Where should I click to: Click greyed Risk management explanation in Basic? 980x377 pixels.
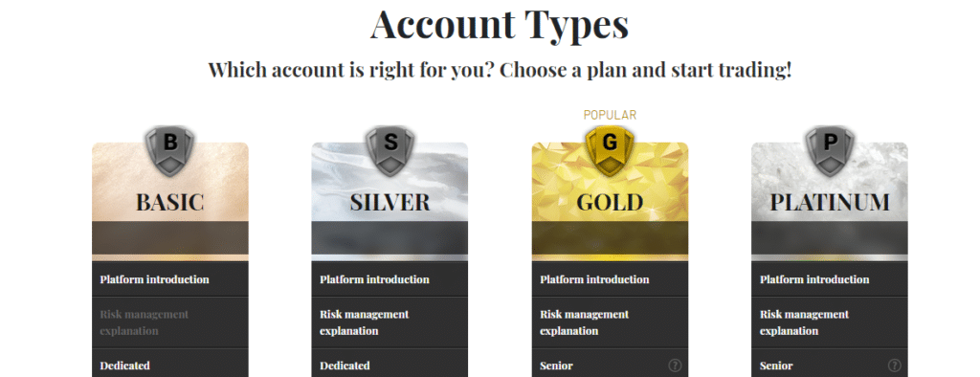145,322
